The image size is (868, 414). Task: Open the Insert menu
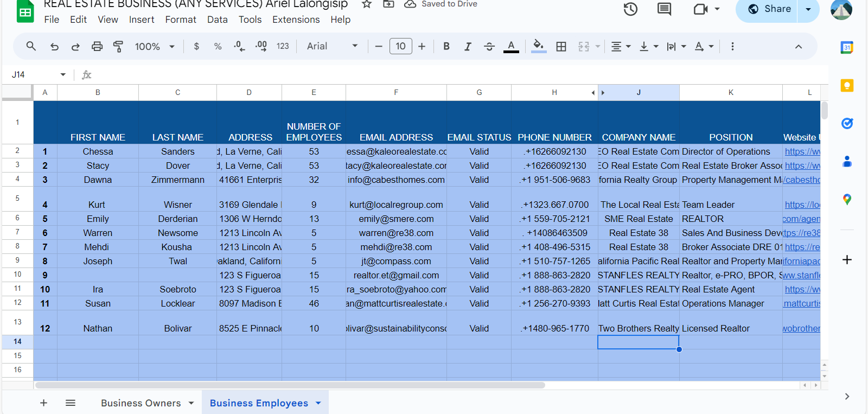pyautogui.click(x=142, y=20)
